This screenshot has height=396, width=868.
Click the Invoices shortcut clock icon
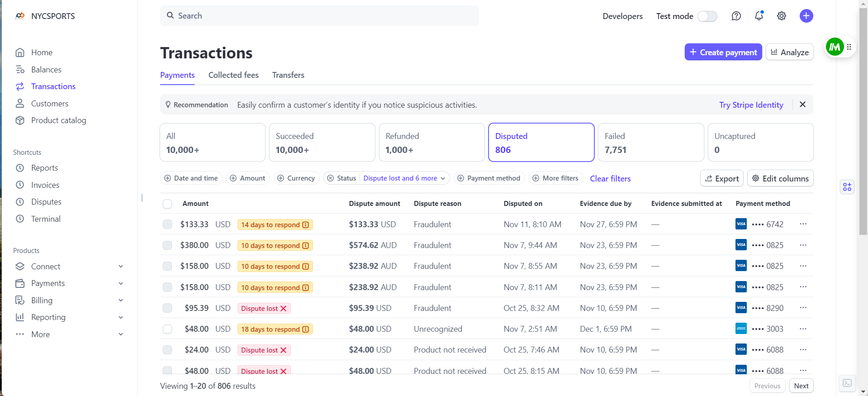coord(20,185)
